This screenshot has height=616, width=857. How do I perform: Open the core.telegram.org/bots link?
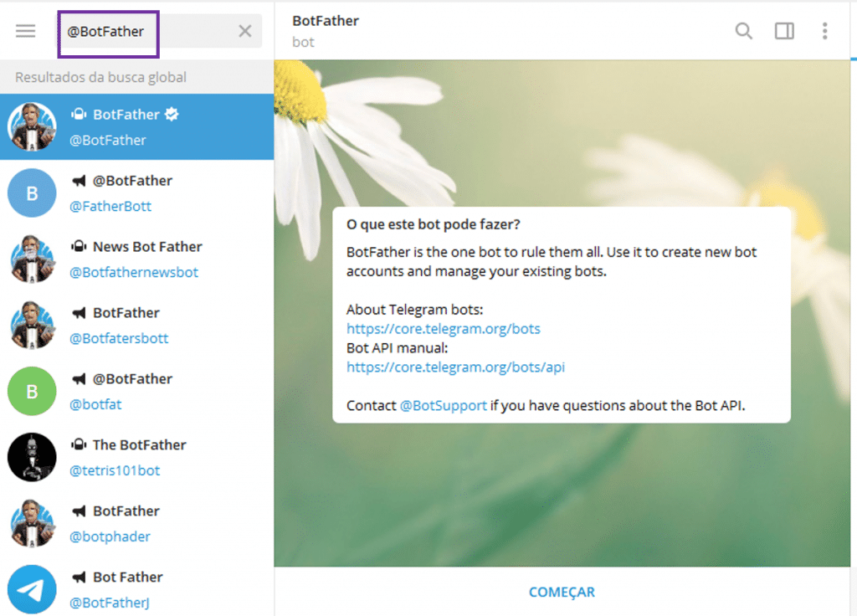(x=443, y=328)
